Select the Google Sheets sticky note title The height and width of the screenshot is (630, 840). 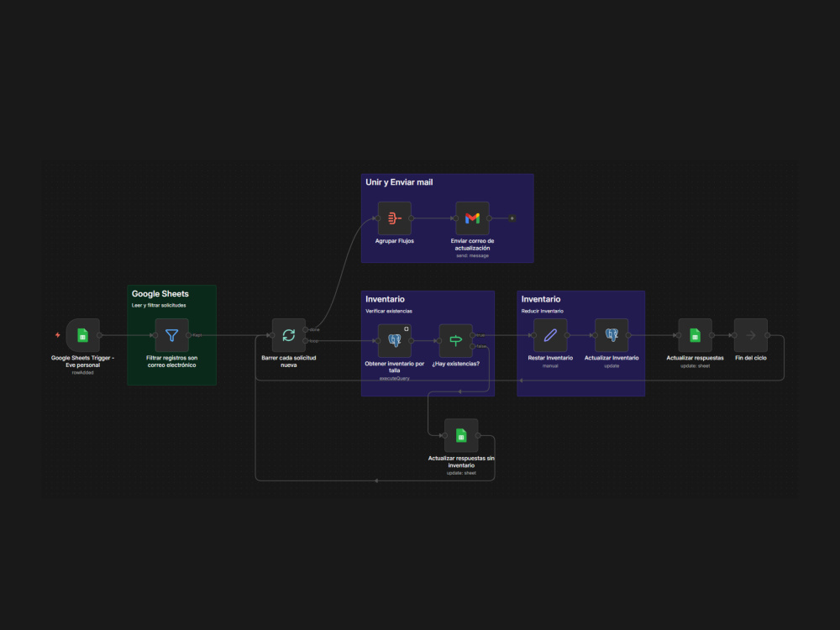pyautogui.click(x=160, y=293)
